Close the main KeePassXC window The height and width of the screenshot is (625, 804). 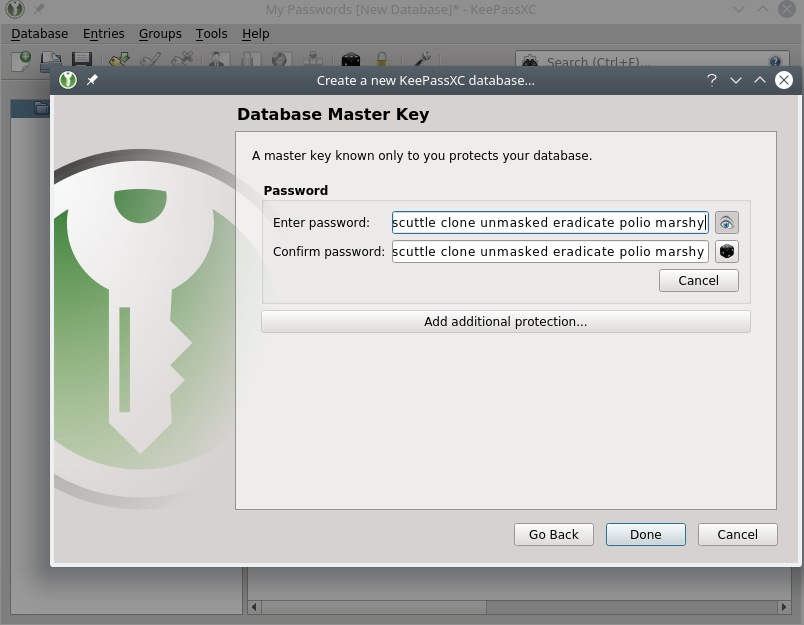click(x=787, y=9)
